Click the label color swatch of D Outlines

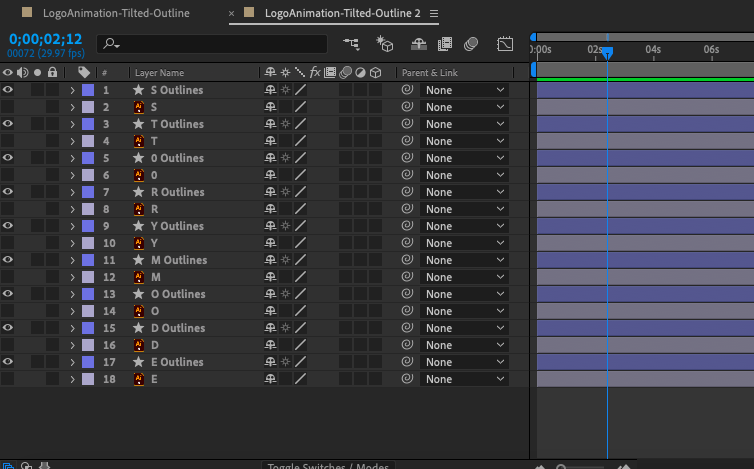click(x=88, y=328)
